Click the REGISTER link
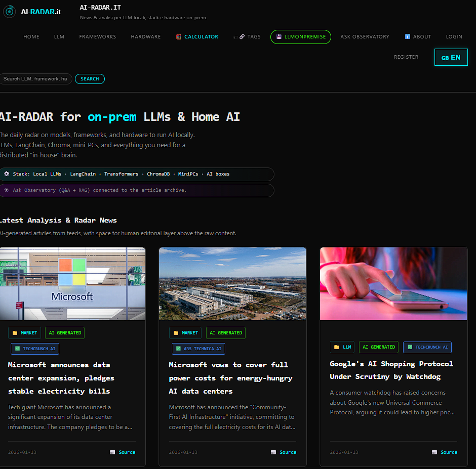Viewport: 476px width, 469px height. click(x=406, y=57)
